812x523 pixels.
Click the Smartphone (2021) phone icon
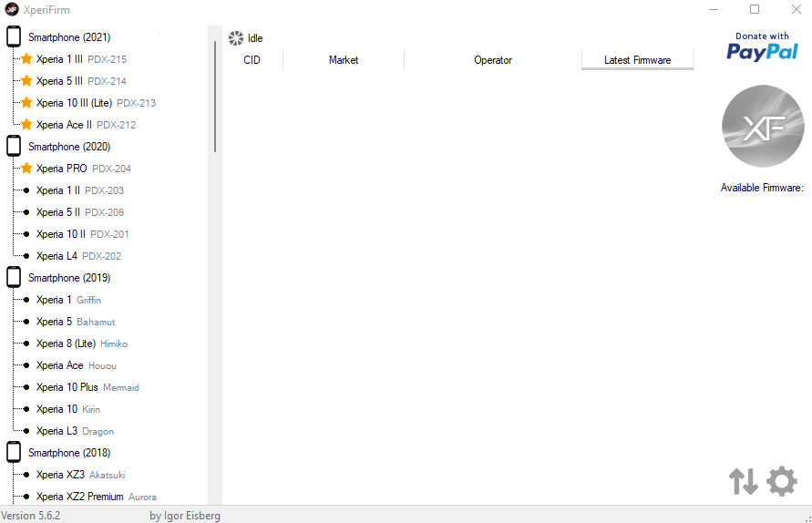click(x=14, y=37)
